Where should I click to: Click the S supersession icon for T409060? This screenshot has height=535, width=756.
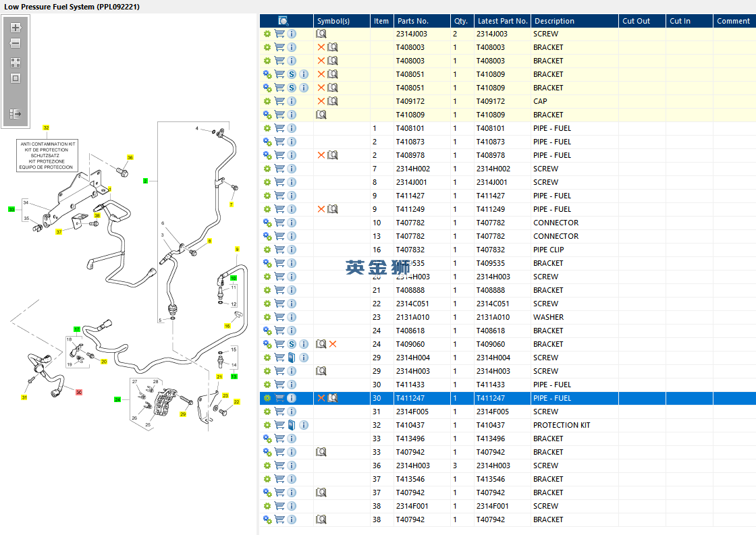[x=292, y=344]
